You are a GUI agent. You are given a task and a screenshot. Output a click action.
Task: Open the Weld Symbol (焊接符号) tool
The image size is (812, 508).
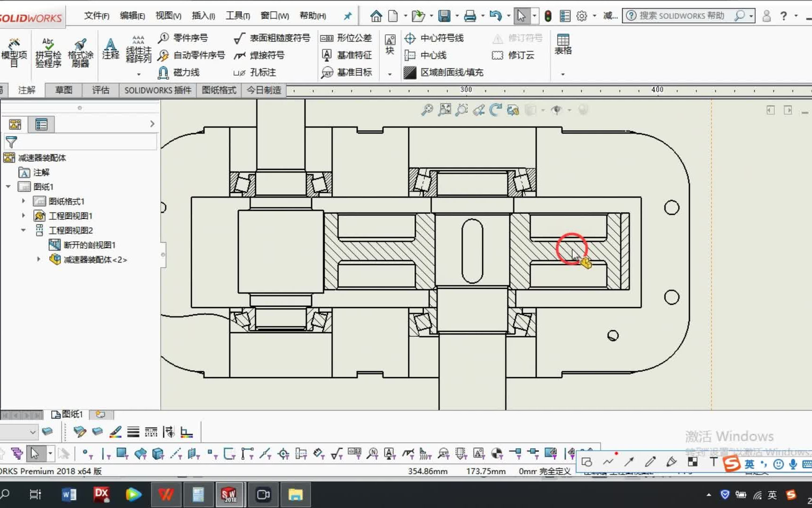tap(259, 55)
